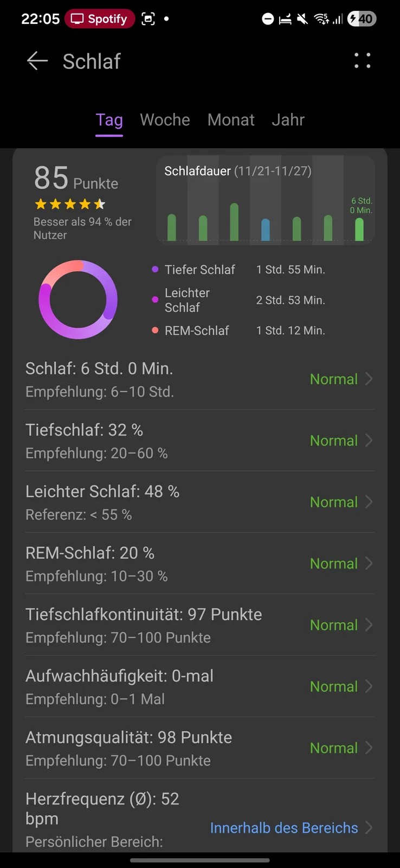Viewport: 400px width, 868px height.
Task: Expand the Tiefschlaf 32 % row chevron
Action: [x=369, y=441]
